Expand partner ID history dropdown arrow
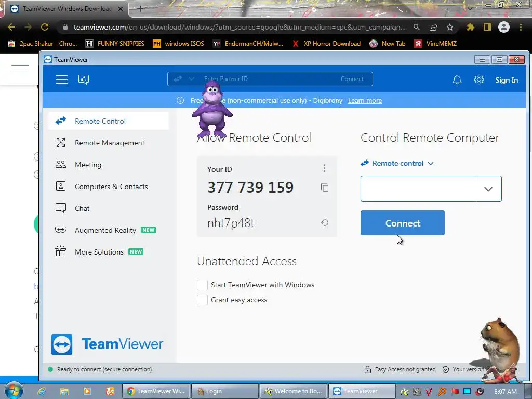 click(x=488, y=189)
